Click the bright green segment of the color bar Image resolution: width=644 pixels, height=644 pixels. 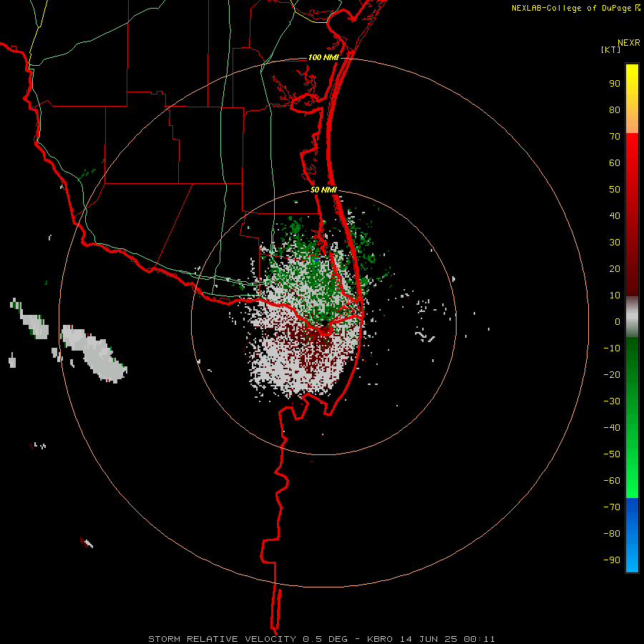632,472
